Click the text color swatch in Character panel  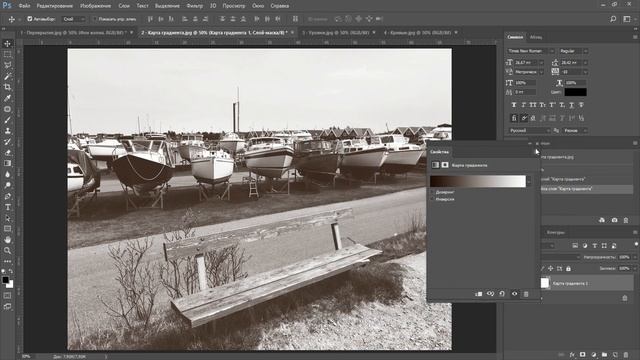coord(576,92)
